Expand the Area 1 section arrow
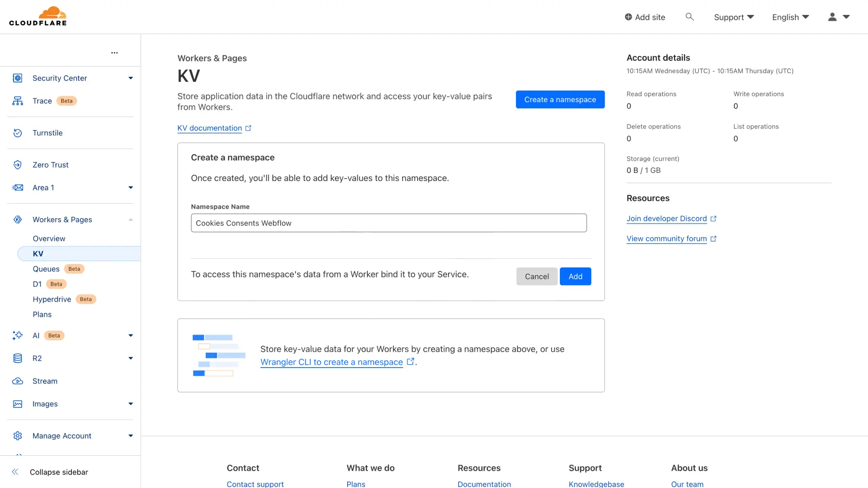The width and height of the screenshot is (868, 488). [131, 187]
